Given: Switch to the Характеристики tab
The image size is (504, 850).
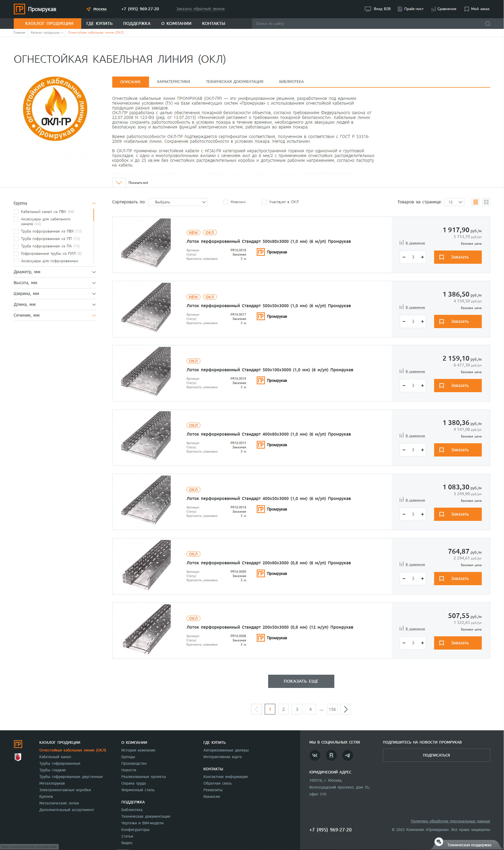Looking at the screenshot, I should click(x=173, y=82).
